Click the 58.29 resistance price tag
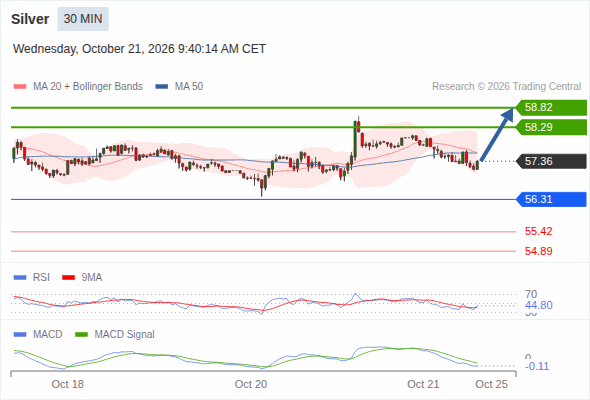Image resolution: width=590 pixels, height=400 pixels. (551, 127)
